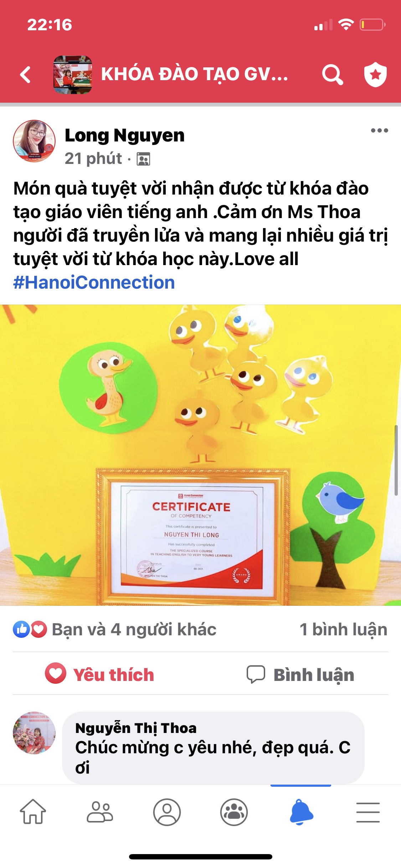Tap the Bình luận comment button

300,675
